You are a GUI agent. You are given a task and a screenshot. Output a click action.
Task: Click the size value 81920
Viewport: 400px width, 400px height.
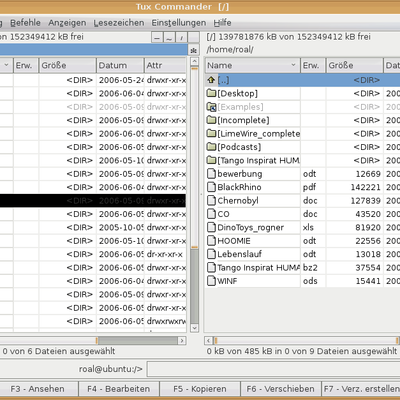click(x=368, y=227)
